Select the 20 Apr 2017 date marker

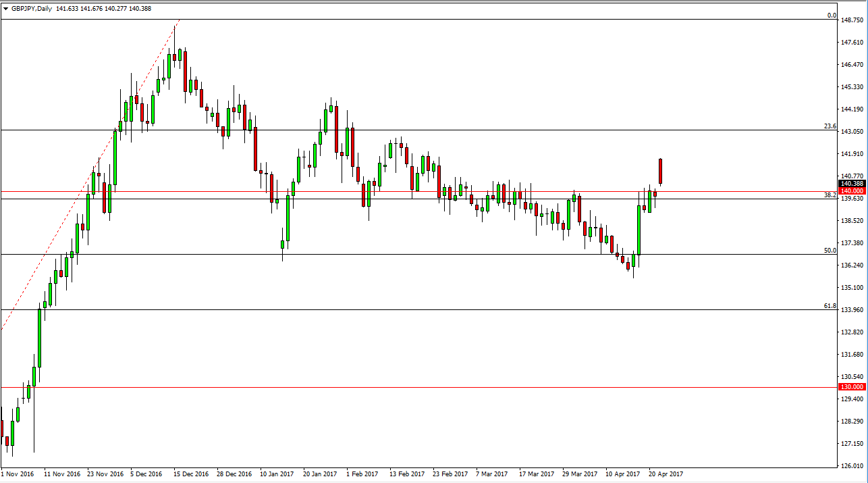tap(666, 474)
